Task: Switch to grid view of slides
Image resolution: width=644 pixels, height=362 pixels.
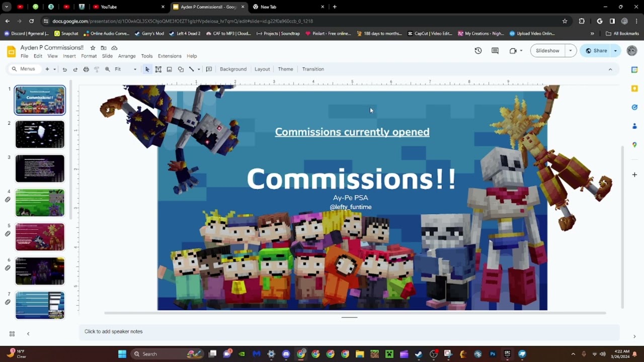Action: (x=12, y=333)
